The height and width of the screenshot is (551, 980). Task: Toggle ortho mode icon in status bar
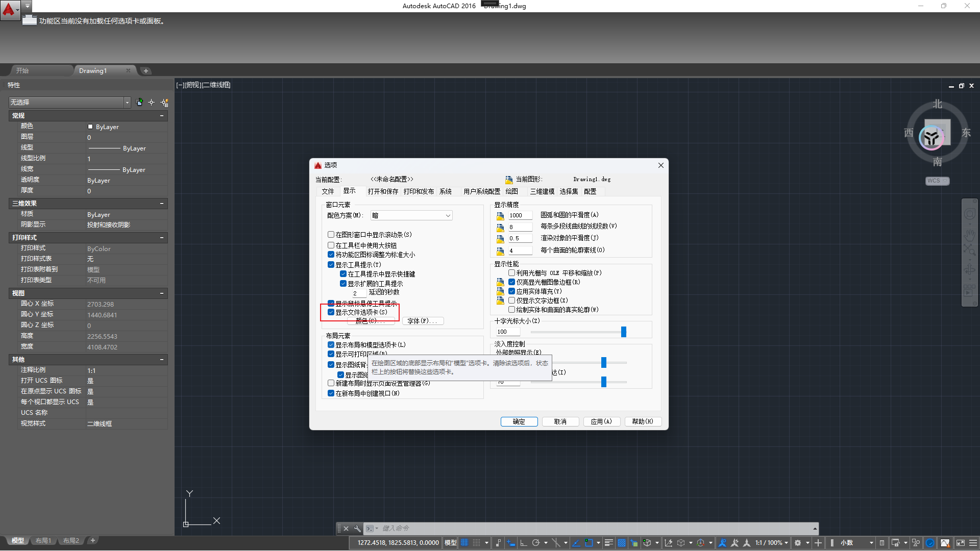click(x=524, y=543)
